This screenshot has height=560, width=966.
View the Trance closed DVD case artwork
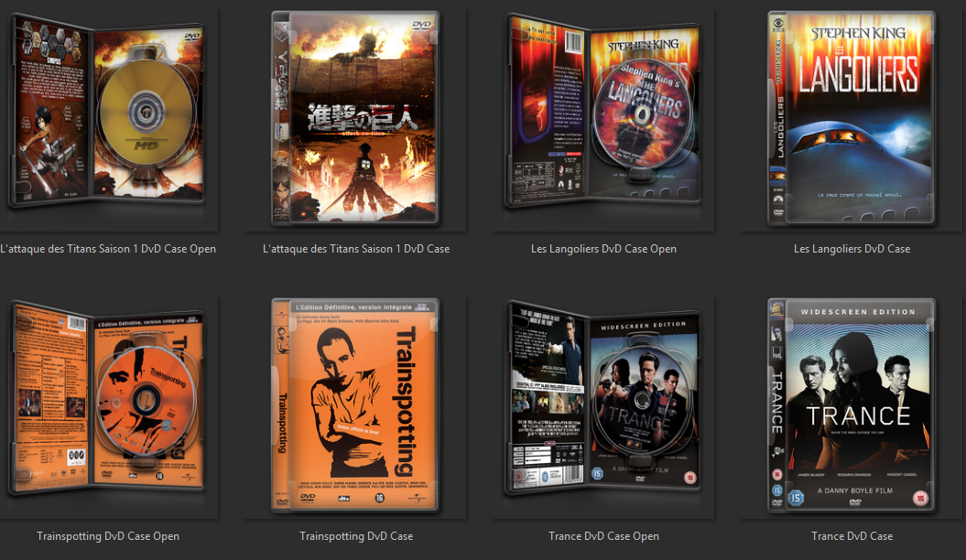[x=851, y=404]
